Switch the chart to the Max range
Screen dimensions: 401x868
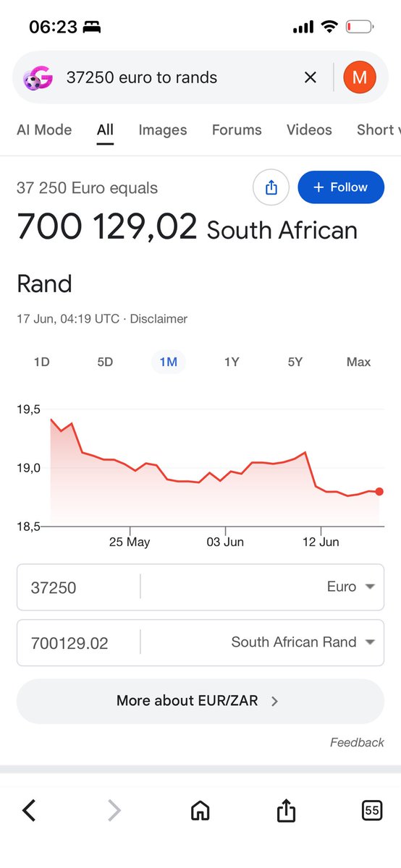coord(358,362)
